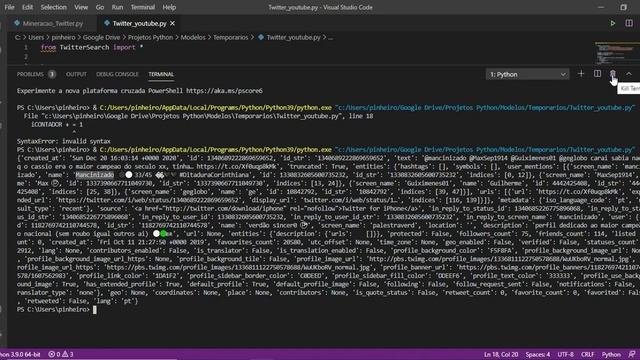The image size is (640, 360).
Task: Open the Debug Console tab
Action: (117, 74)
